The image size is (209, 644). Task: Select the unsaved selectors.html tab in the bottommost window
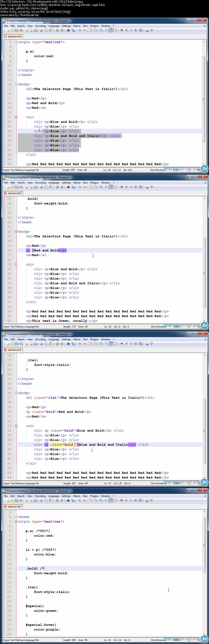[x=13, y=507]
